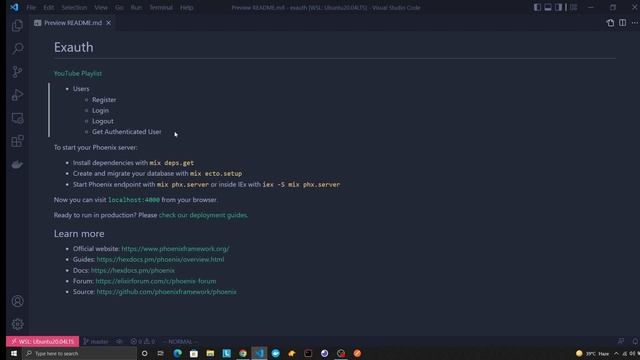Show hidden system tray icons

[x=616, y=353]
